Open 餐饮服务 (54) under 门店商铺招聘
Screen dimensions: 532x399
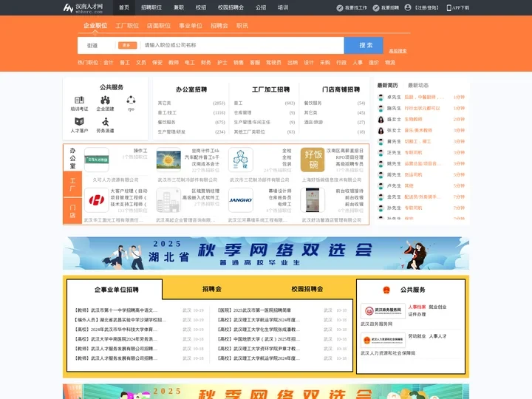[x=335, y=103]
